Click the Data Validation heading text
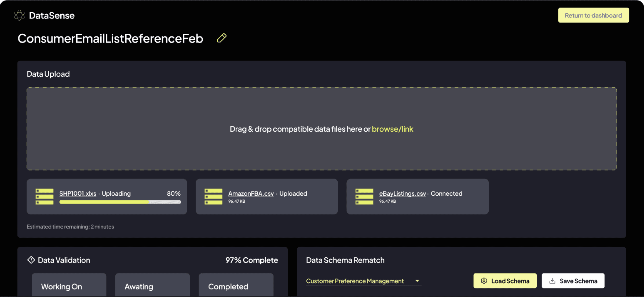 coord(64,260)
